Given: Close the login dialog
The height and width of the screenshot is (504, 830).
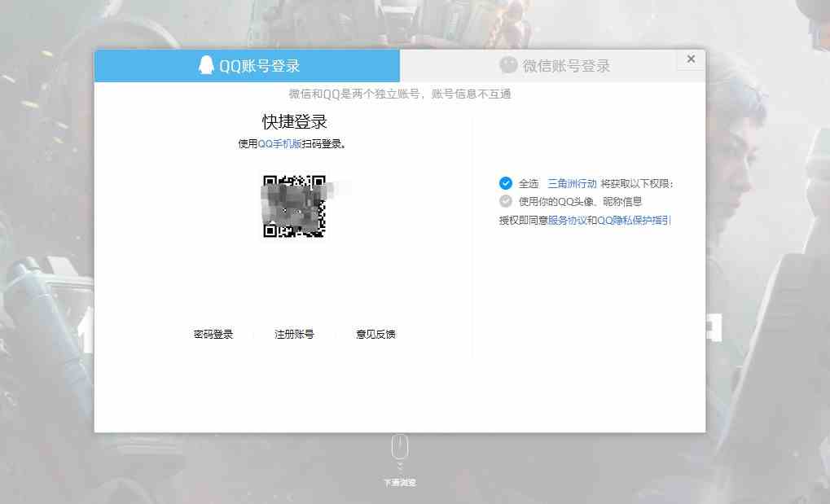Looking at the screenshot, I should click(x=691, y=59).
